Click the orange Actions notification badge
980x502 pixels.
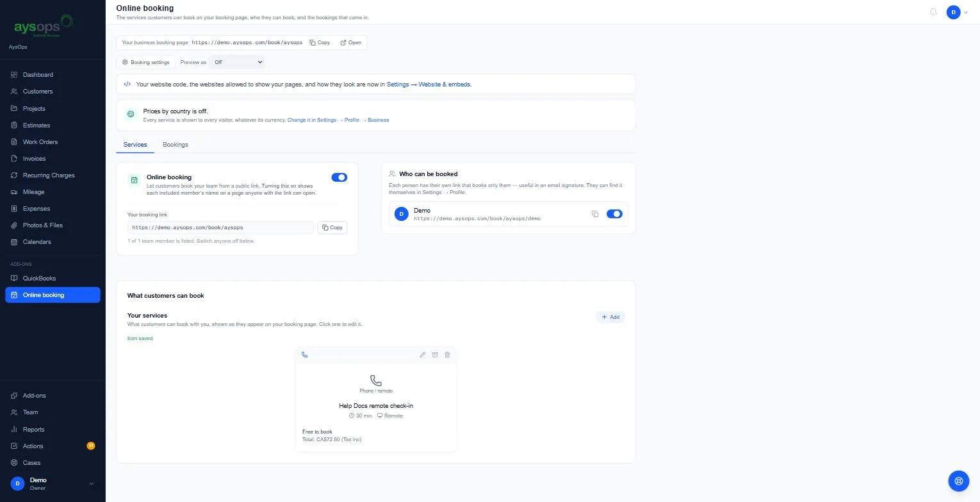tap(91, 446)
